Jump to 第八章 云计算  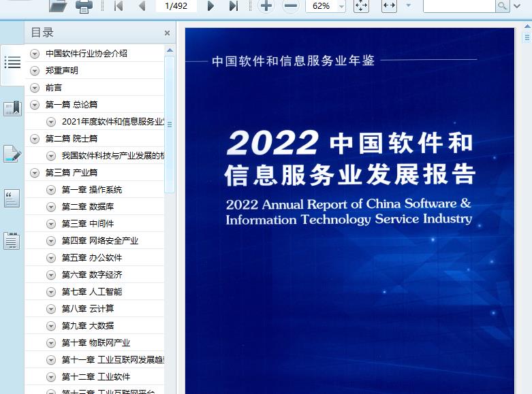[88, 309]
